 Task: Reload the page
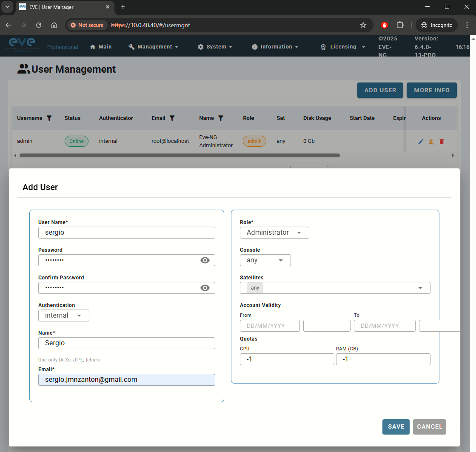click(39, 25)
